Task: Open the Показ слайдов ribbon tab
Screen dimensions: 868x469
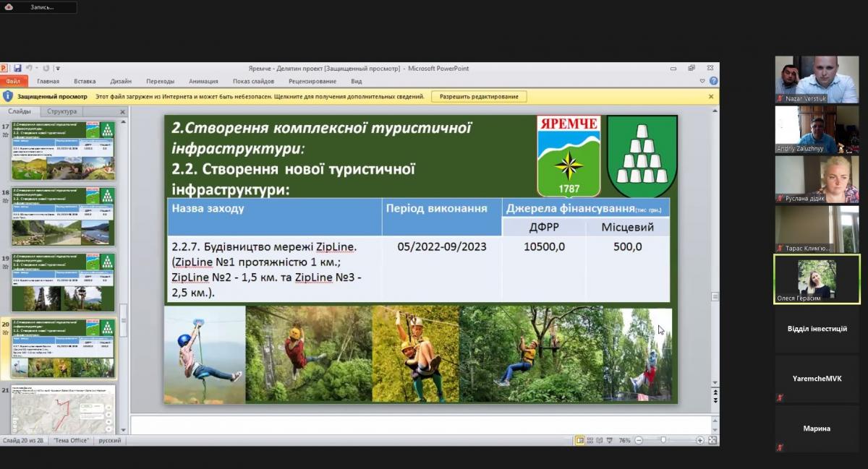Action: click(x=253, y=82)
